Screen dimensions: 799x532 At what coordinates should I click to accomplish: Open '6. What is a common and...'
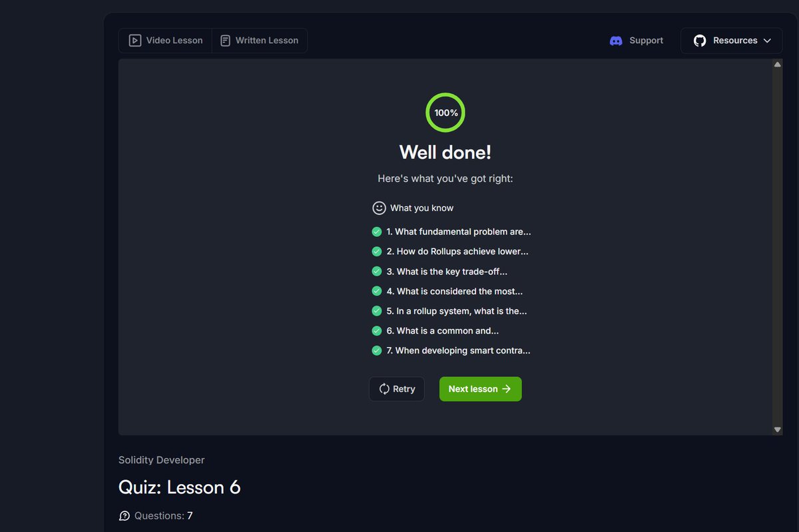pos(443,331)
